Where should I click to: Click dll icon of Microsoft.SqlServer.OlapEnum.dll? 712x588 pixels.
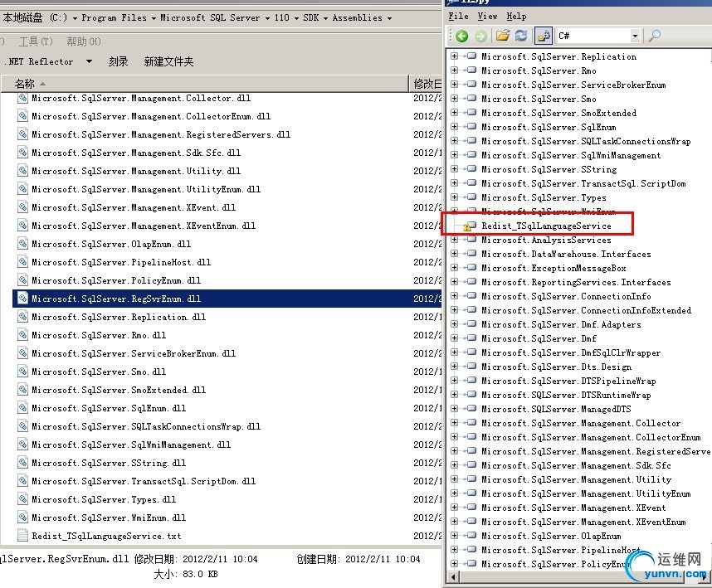point(22,243)
